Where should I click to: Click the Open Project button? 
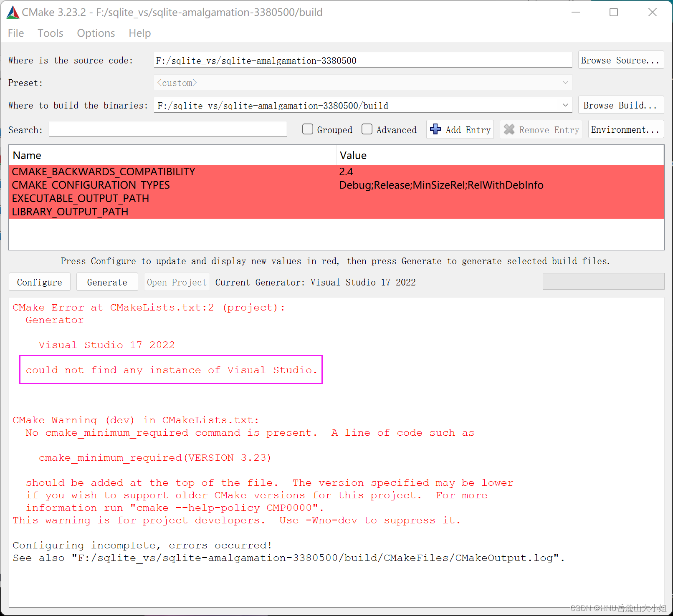pos(177,282)
